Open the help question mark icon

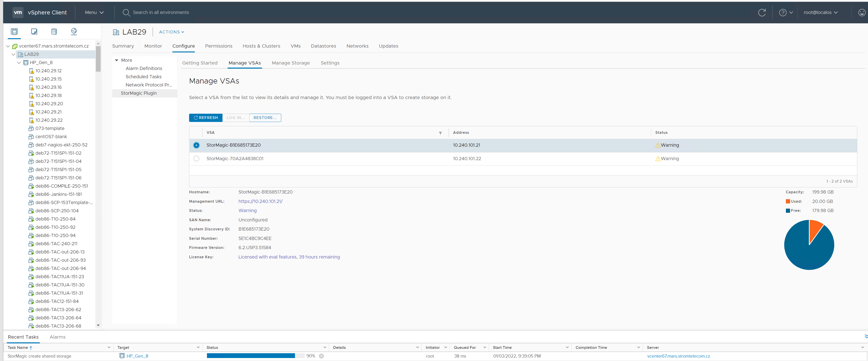(x=782, y=13)
